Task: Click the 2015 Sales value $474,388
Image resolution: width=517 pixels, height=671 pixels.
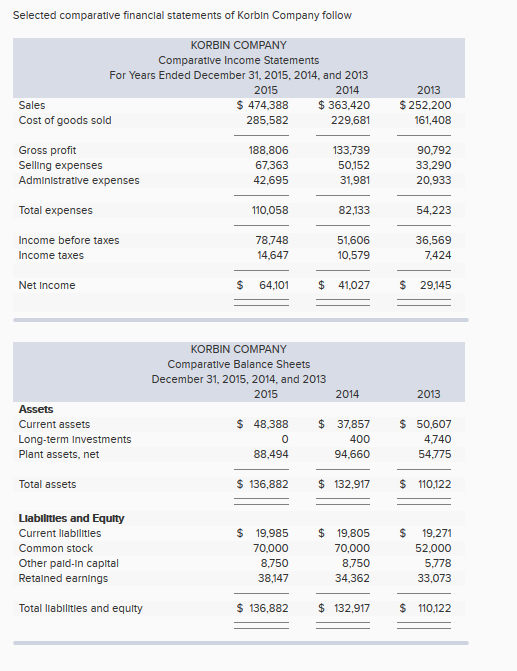Action: pos(262,105)
